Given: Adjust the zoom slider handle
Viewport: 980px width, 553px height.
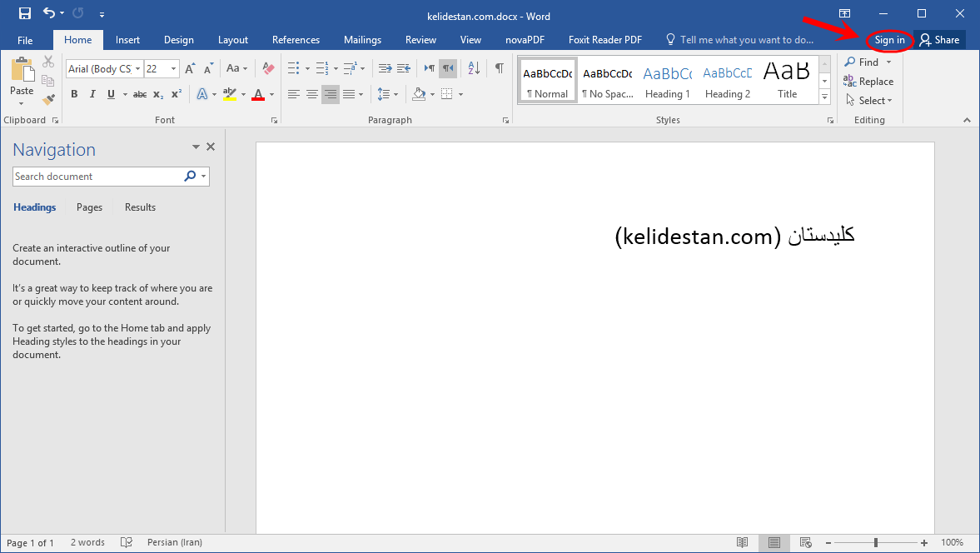Looking at the screenshot, I should pos(876,543).
